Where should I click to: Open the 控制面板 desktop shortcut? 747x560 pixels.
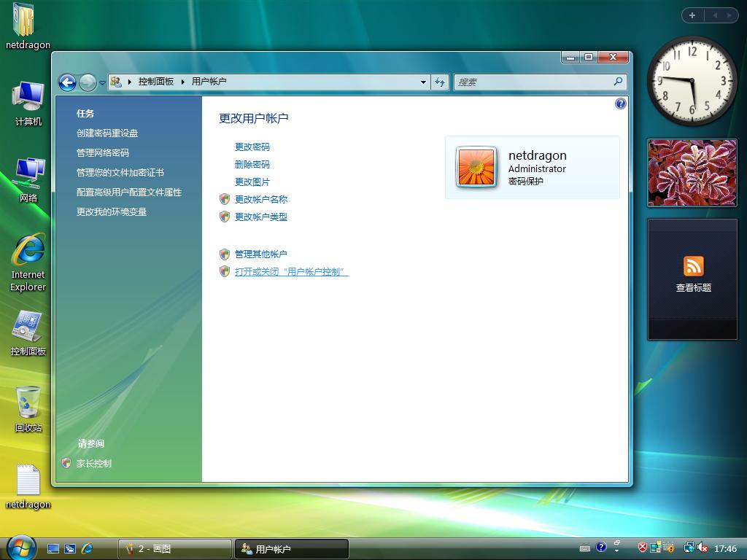pyautogui.click(x=28, y=333)
